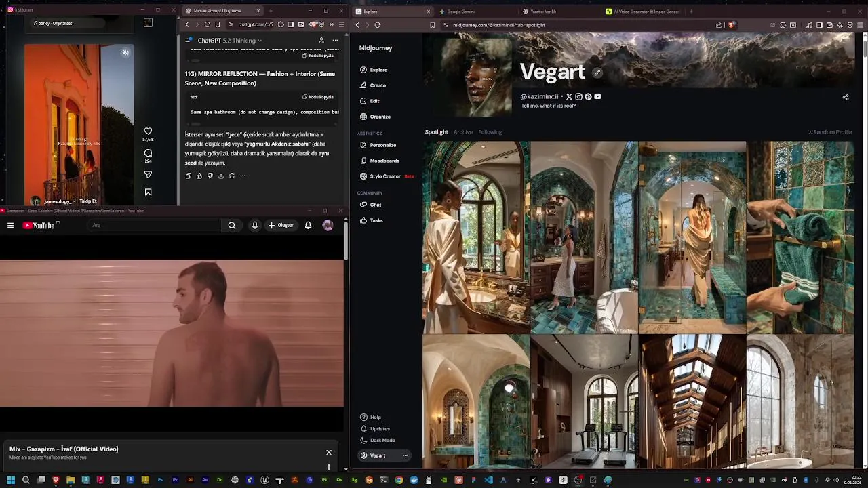Click YouTube Oluştur button

tap(281, 226)
